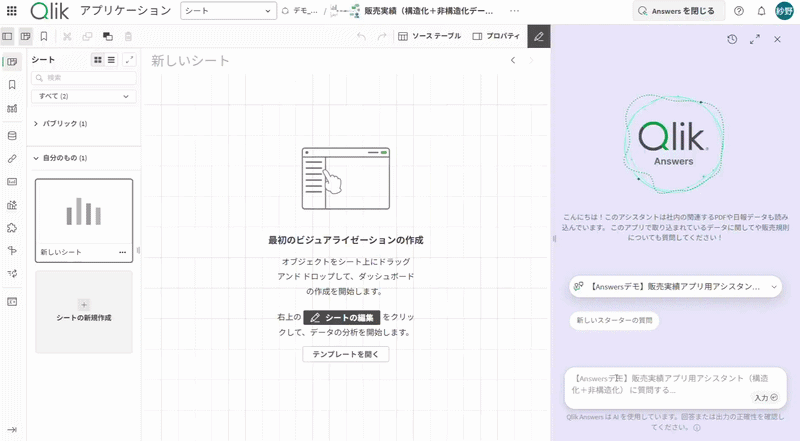Click the Cut scissors icon
This screenshot has width=800, height=441.
(67, 36)
